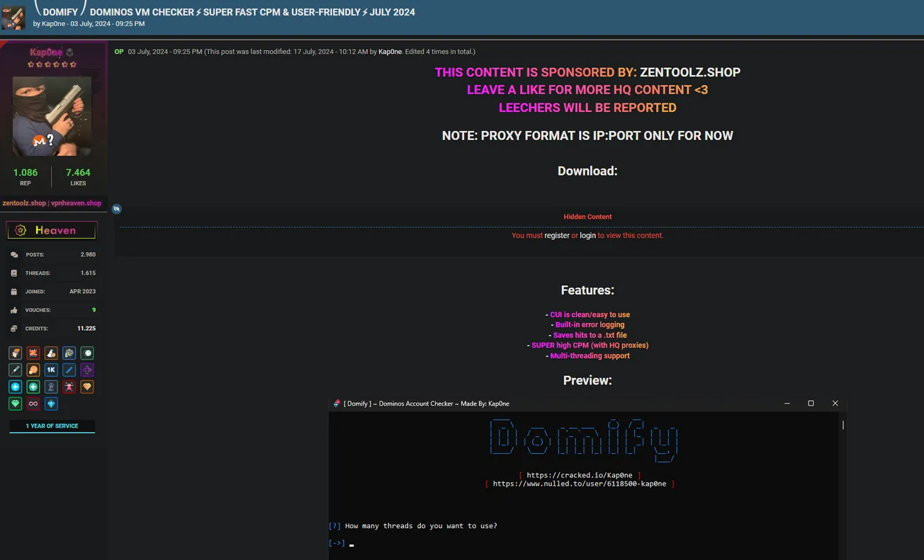Click the stopwatch award badge
The height and width of the screenshot is (560, 924).
(86, 353)
